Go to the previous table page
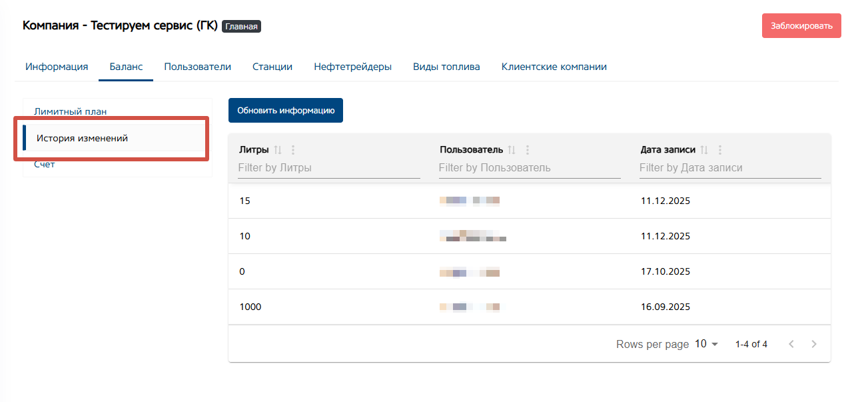 point(791,344)
